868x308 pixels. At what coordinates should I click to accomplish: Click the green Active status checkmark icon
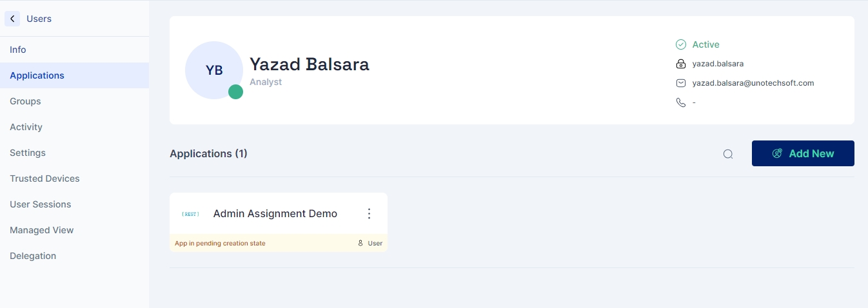pyautogui.click(x=680, y=44)
